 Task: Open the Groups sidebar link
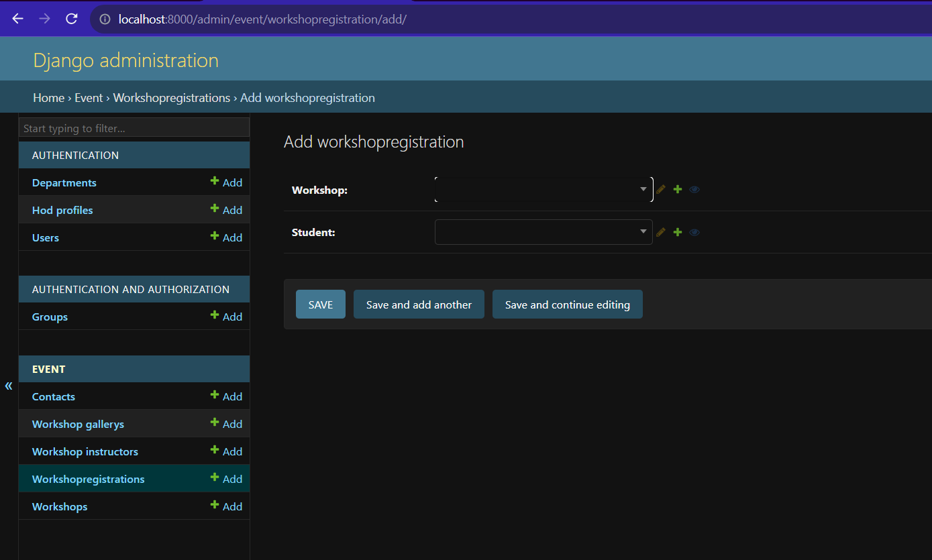(x=50, y=317)
